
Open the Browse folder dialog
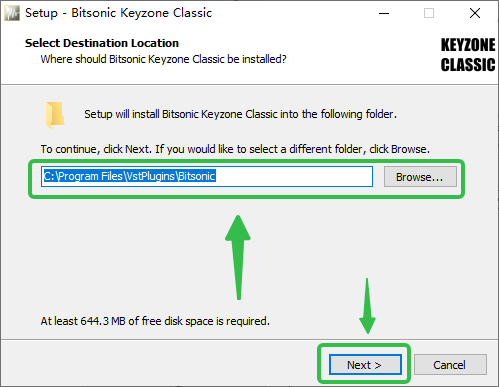coord(420,177)
